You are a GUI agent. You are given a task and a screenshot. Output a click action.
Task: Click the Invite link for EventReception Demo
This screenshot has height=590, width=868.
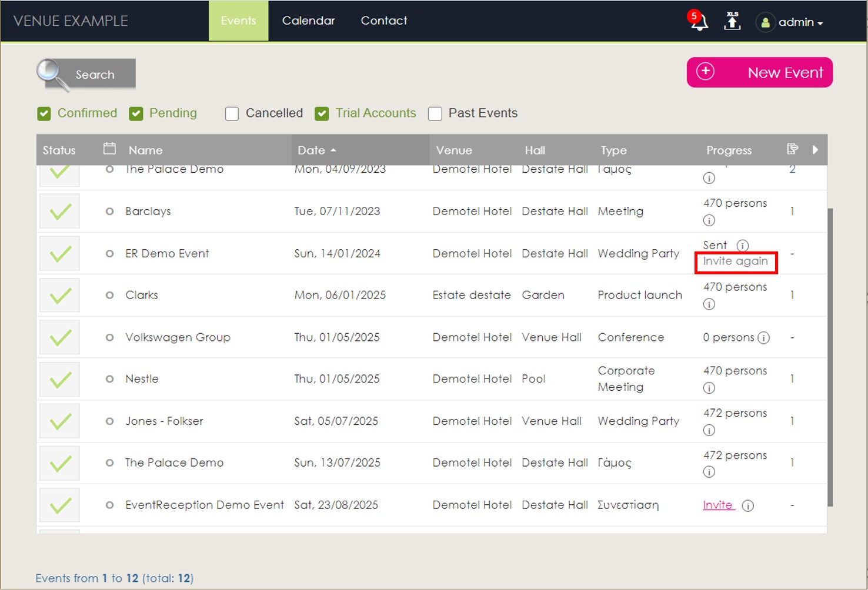pos(718,505)
